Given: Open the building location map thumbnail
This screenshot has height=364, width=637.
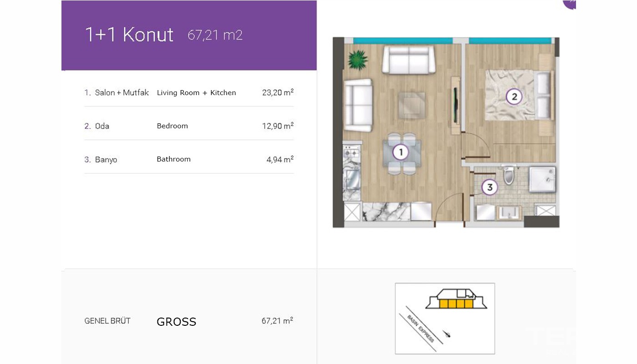Looking at the screenshot, I should tap(445, 318).
